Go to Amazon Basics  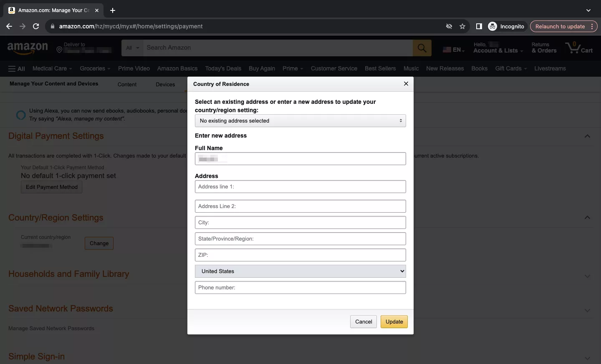click(x=177, y=68)
